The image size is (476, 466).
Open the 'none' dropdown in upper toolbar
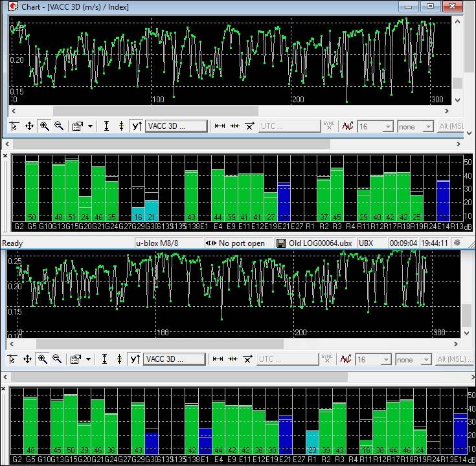(415, 127)
